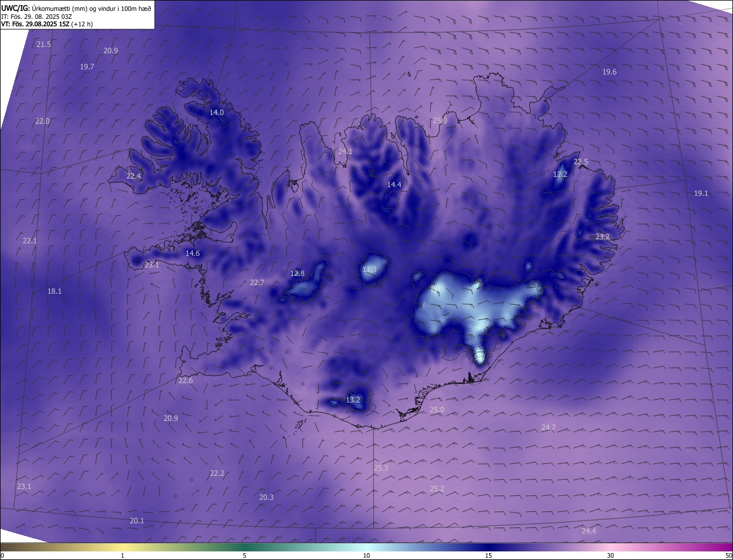
Task: Click the 19.7 value on the map
Action: [x=87, y=67]
